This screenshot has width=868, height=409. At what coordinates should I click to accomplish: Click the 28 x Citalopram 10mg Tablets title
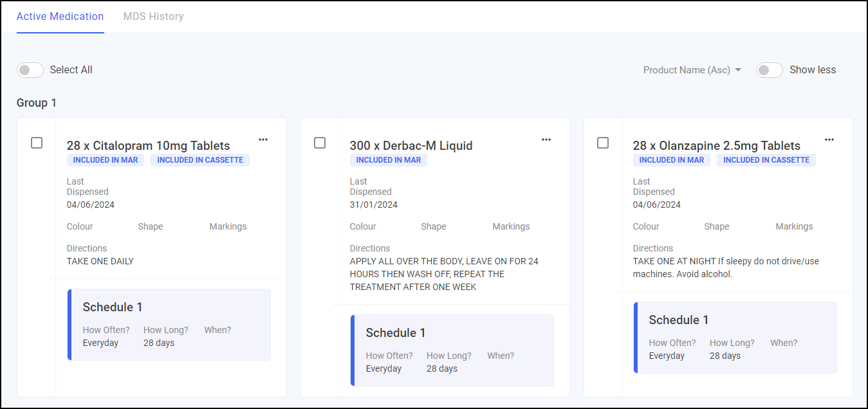[148, 145]
